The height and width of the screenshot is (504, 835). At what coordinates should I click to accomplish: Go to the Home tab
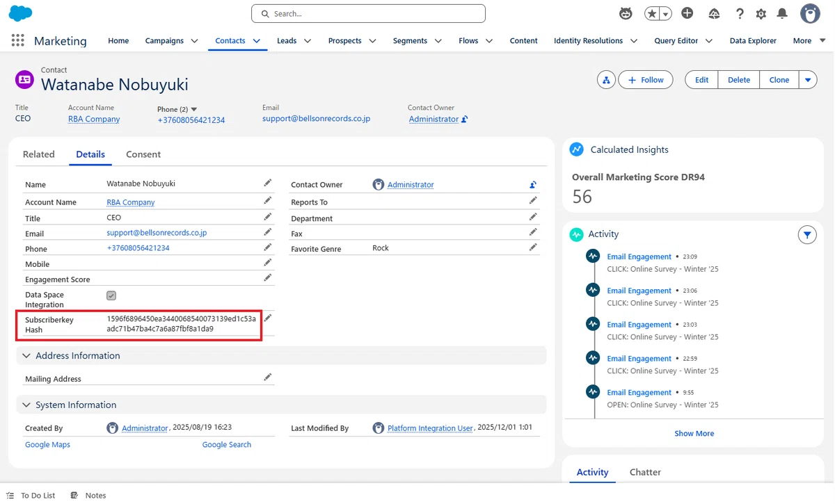[118, 41]
